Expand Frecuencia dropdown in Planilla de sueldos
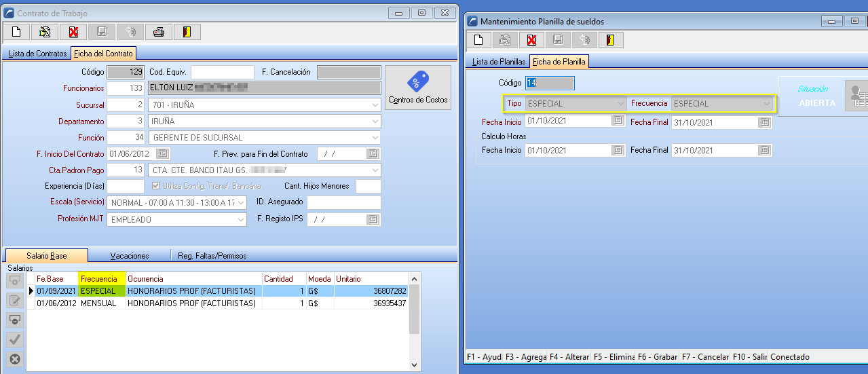The image size is (868, 374). point(768,103)
